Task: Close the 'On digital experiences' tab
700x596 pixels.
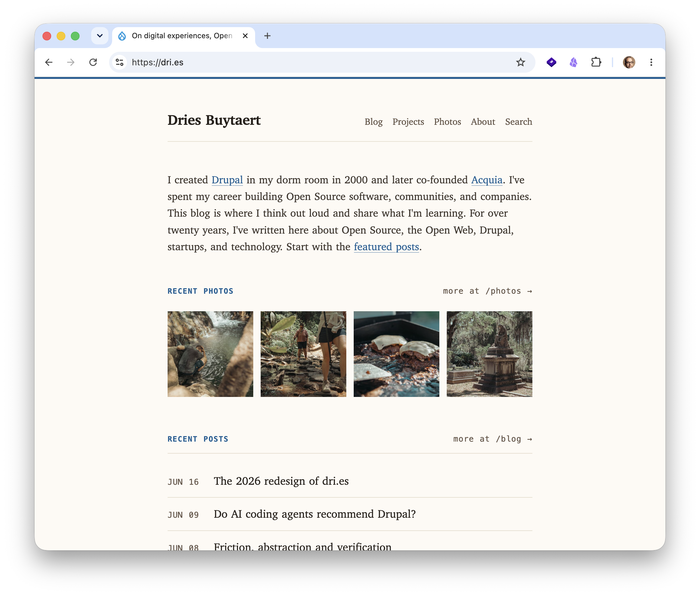Action: click(x=245, y=36)
